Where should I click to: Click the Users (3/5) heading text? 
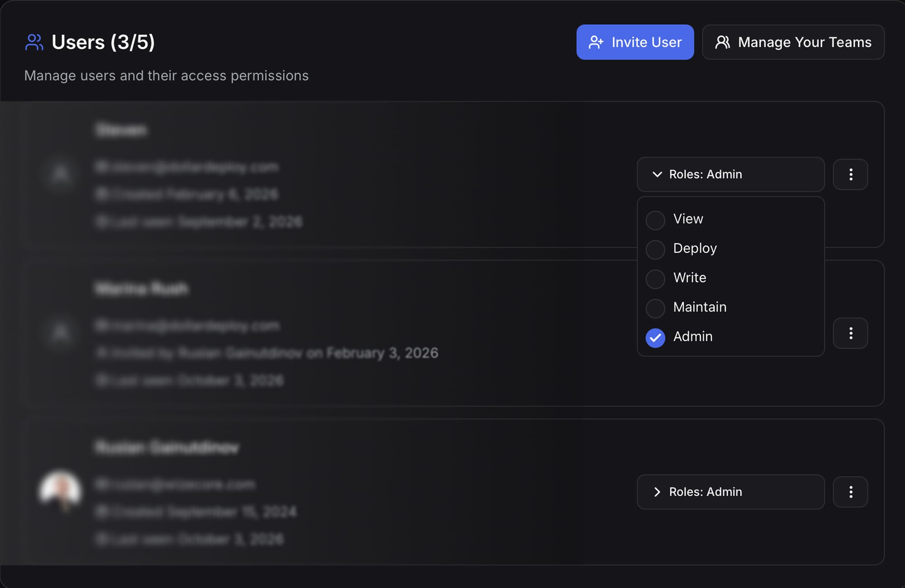[103, 42]
